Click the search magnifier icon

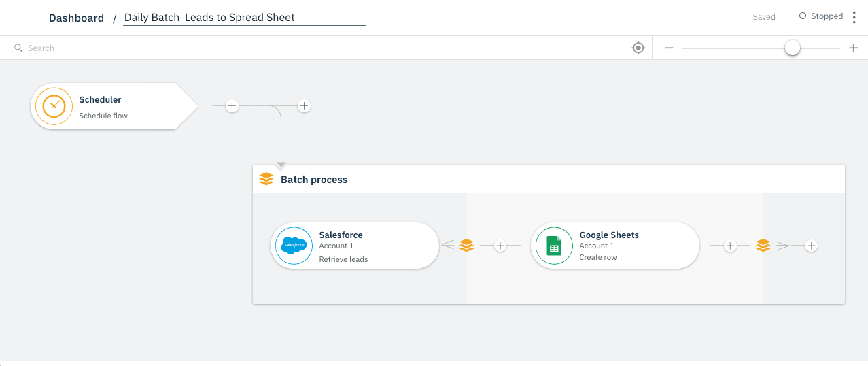click(x=18, y=48)
